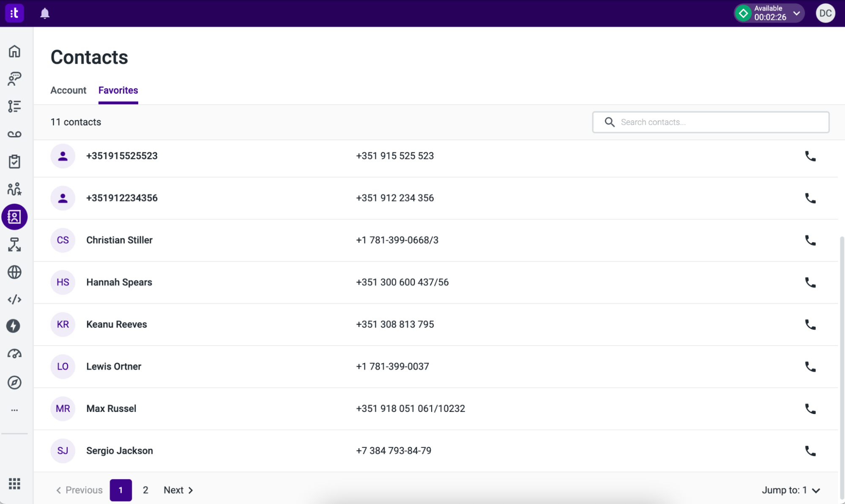This screenshot has width=845, height=504.
Task: Open the dashboard speedometer icon
Action: [x=14, y=354]
